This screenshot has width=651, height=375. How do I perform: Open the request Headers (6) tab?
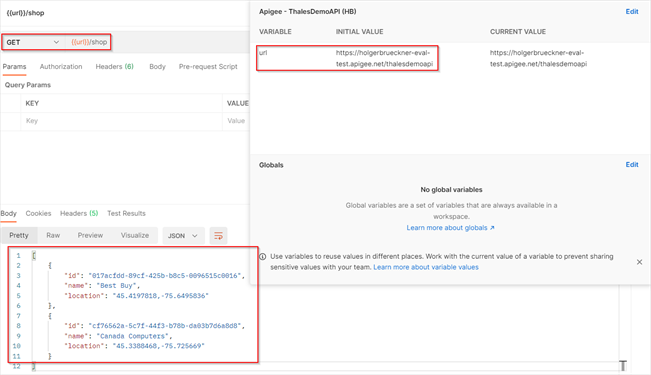tap(115, 66)
